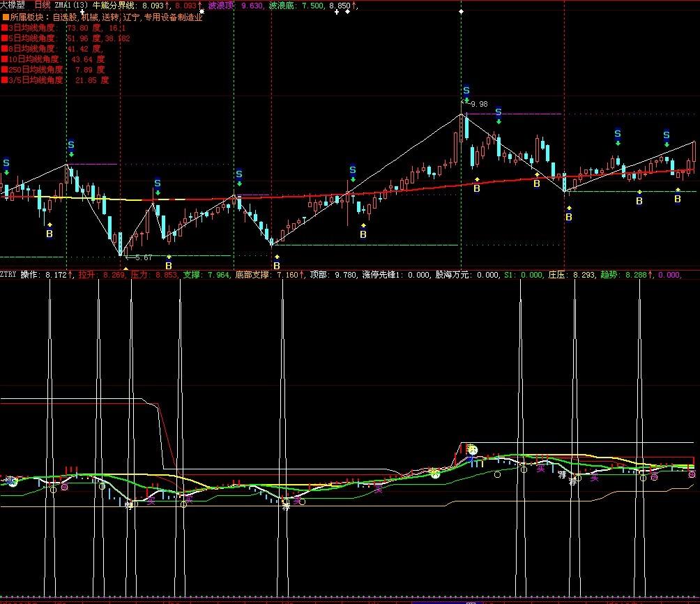
Task: Click the ZTRY sub-indicator name
Action: [8, 275]
